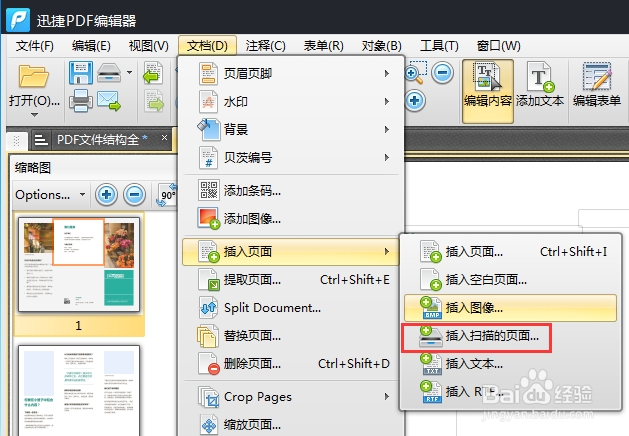
Task: Choose 插入页面... in the submenu
Action: (x=510, y=252)
